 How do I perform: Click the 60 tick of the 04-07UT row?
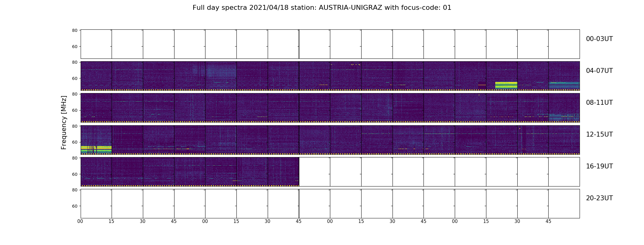75,78
